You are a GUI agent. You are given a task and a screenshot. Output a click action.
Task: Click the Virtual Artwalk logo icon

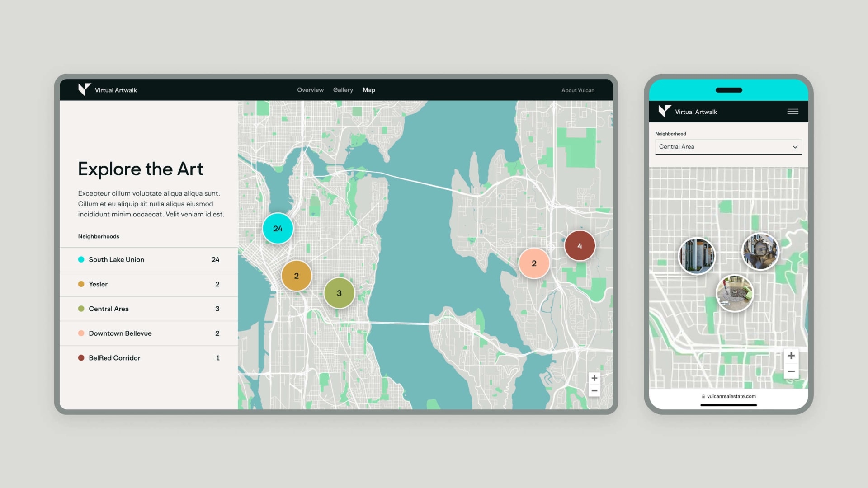[x=84, y=89]
